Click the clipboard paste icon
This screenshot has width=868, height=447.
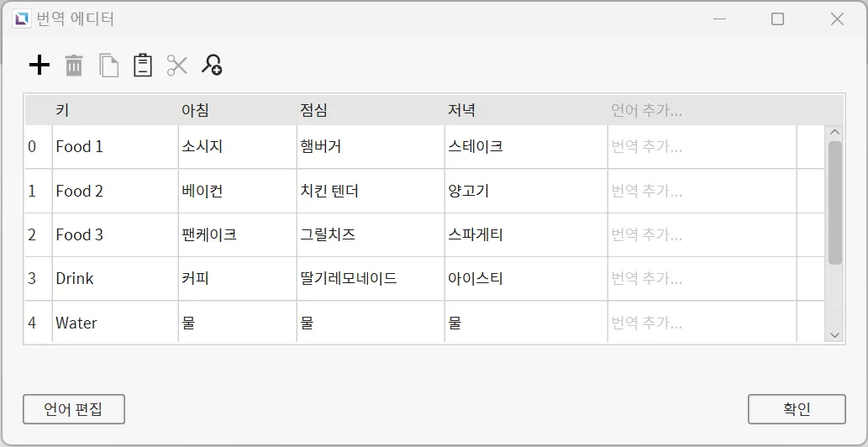pos(143,66)
